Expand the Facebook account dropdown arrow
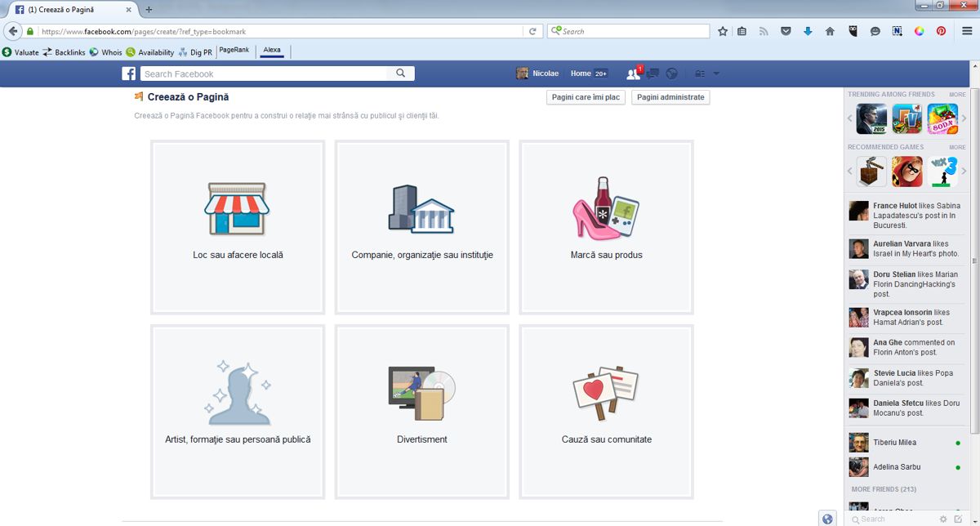Viewport: 980px width, 526px height. click(x=716, y=74)
